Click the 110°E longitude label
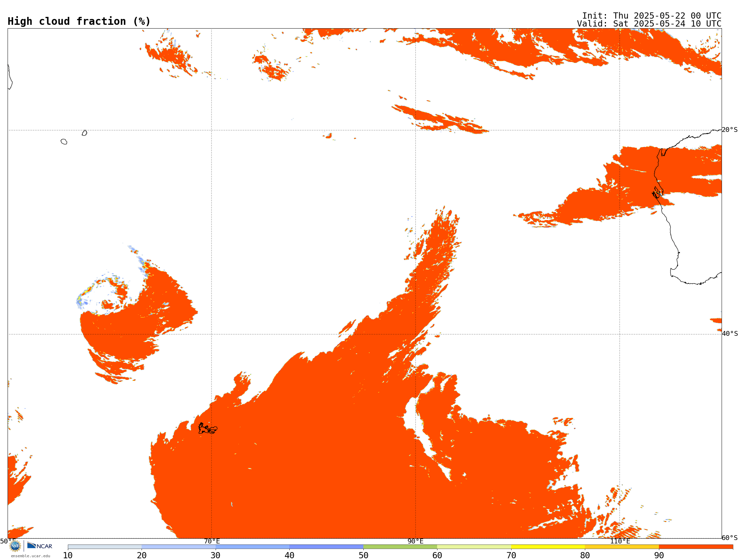 click(620, 541)
